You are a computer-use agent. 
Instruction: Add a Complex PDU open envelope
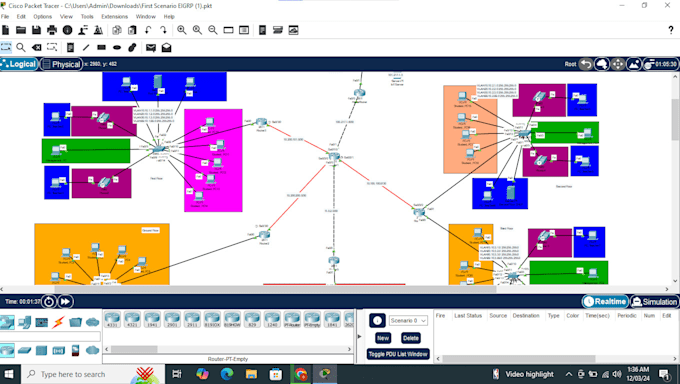coord(167,47)
